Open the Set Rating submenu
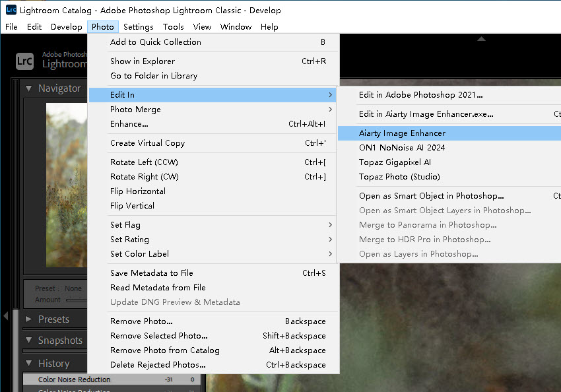This screenshot has width=561, height=392. click(213, 240)
